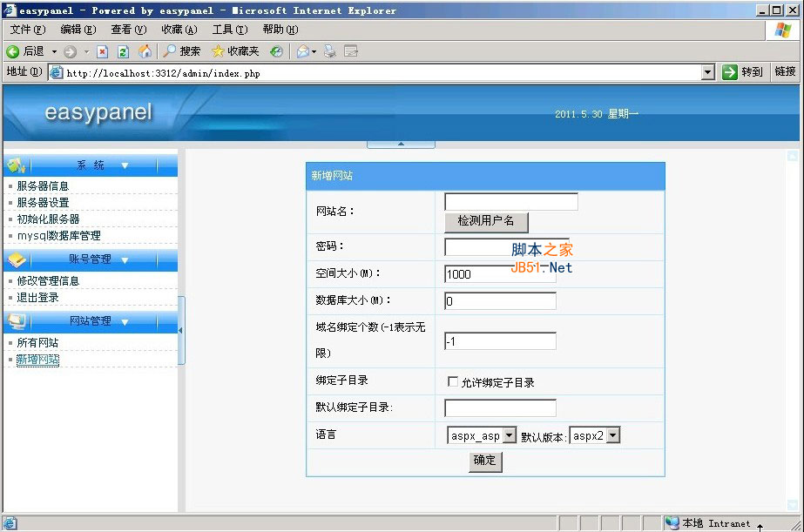Click the History icon in the toolbar
Screen dimensions: 804x532
(276, 51)
